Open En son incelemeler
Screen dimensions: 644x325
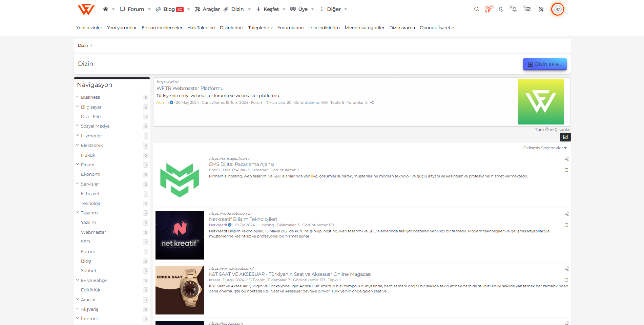click(162, 28)
